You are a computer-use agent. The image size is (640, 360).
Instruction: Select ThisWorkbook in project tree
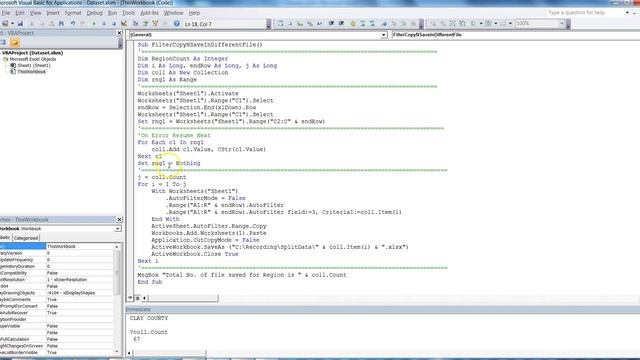pyautogui.click(x=31, y=72)
